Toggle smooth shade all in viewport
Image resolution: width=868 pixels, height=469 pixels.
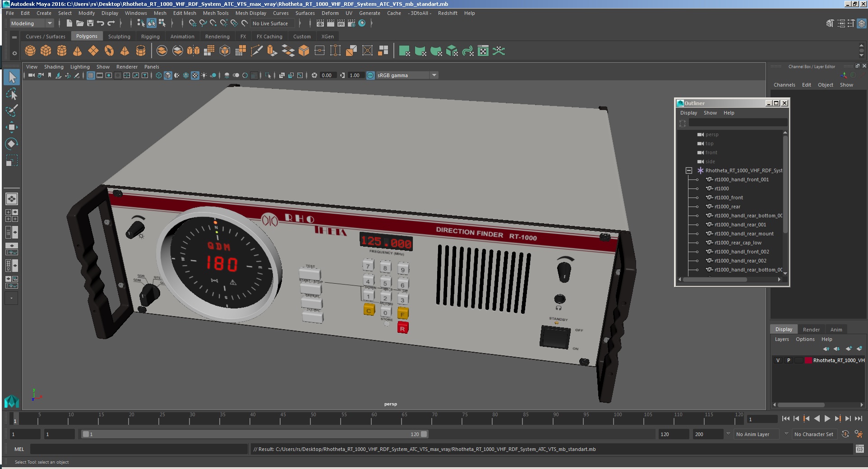point(168,75)
